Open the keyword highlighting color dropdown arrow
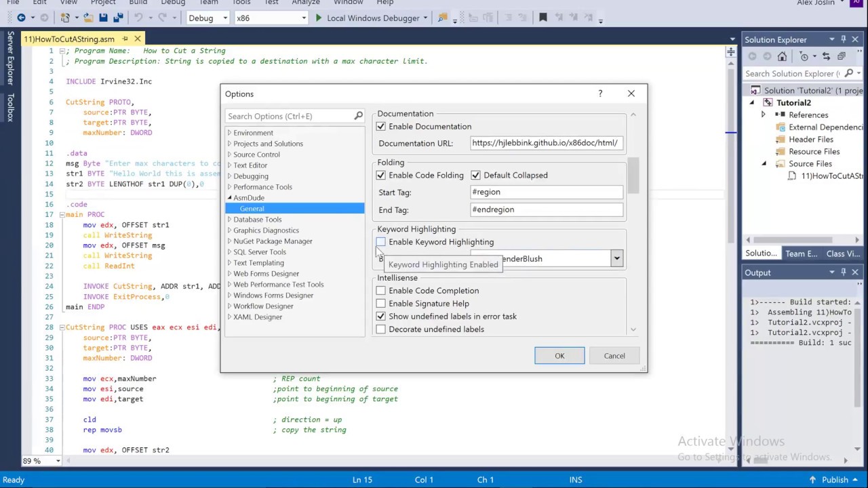868x488 pixels. pyautogui.click(x=616, y=258)
